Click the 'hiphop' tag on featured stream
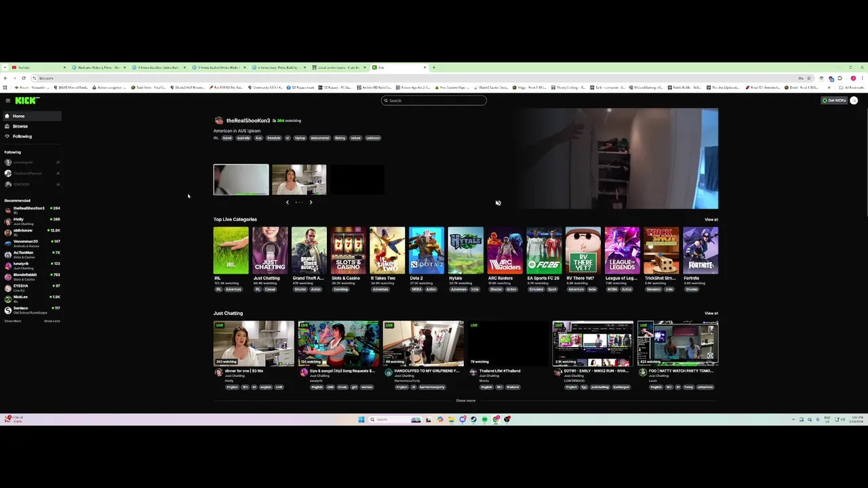Screen dimensions: 868x488 [x=300, y=138]
